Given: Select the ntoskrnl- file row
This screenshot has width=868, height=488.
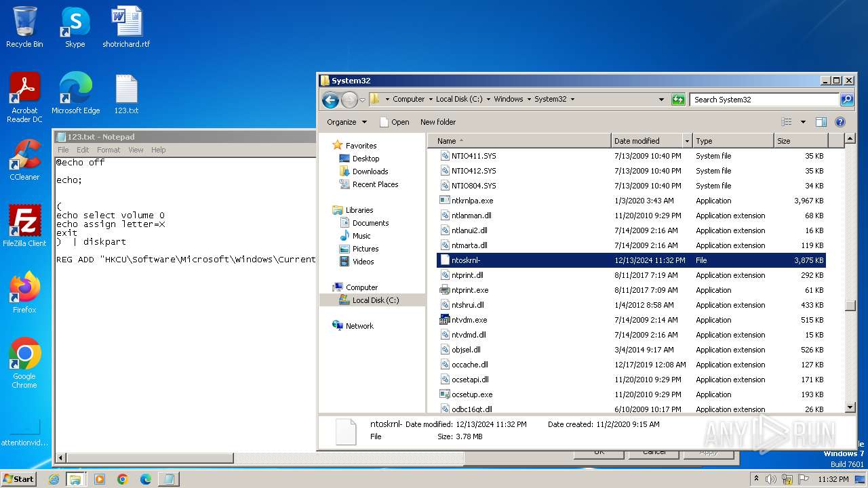Looking at the screenshot, I should (631, 260).
